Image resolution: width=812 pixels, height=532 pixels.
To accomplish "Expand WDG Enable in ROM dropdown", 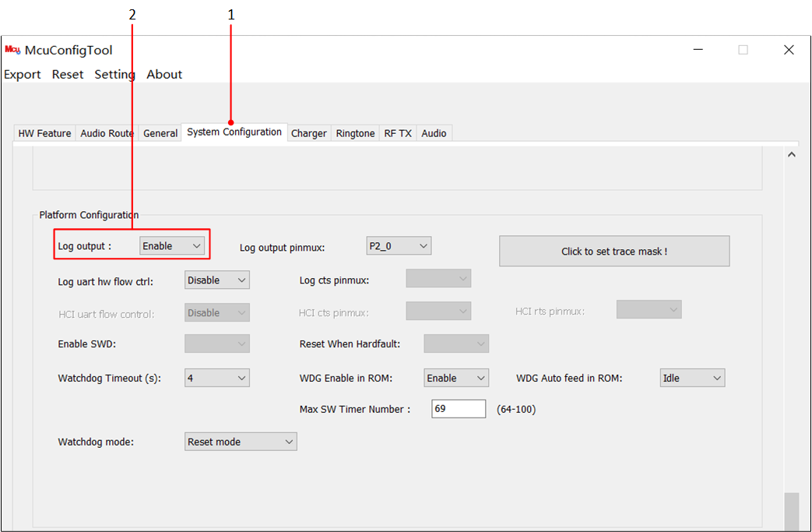I will (x=456, y=379).
